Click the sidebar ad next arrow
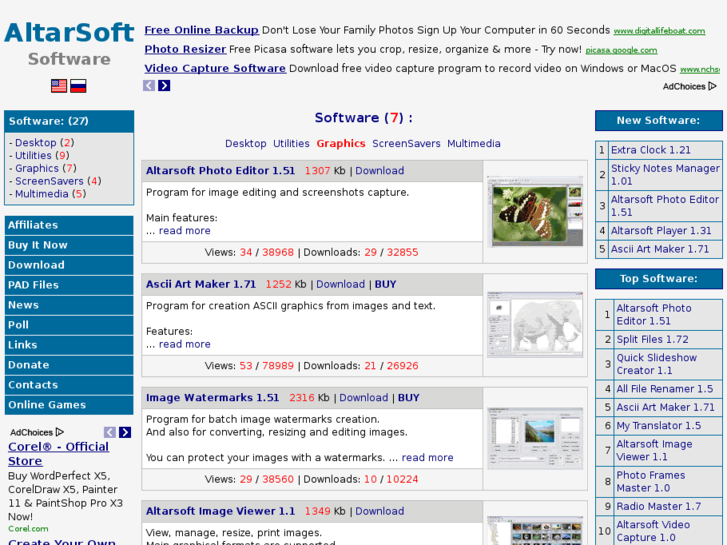The width and height of the screenshot is (727, 545). coord(125,432)
